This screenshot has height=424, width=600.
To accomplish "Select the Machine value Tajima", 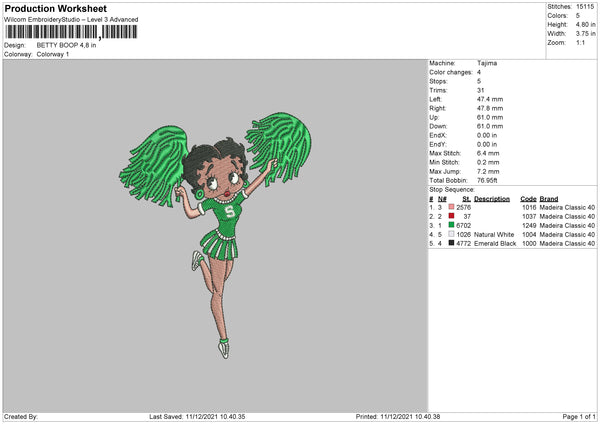I will 487,63.
